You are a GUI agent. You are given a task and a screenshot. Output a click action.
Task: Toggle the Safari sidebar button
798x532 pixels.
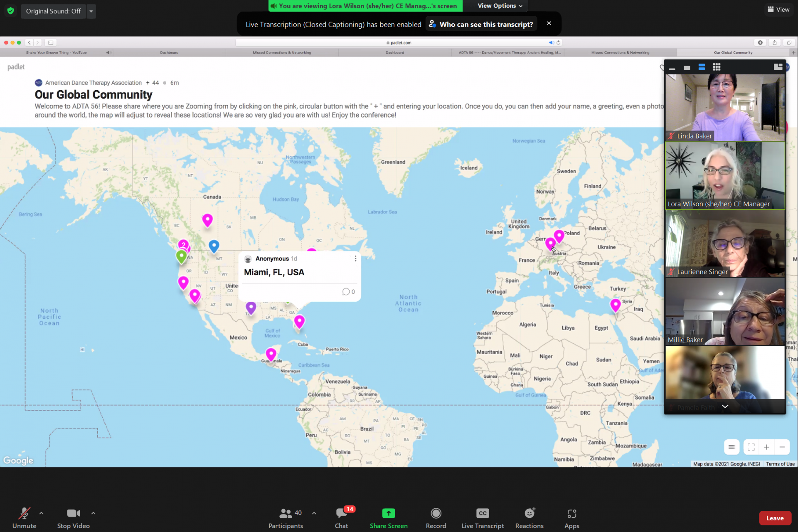pyautogui.click(x=51, y=42)
